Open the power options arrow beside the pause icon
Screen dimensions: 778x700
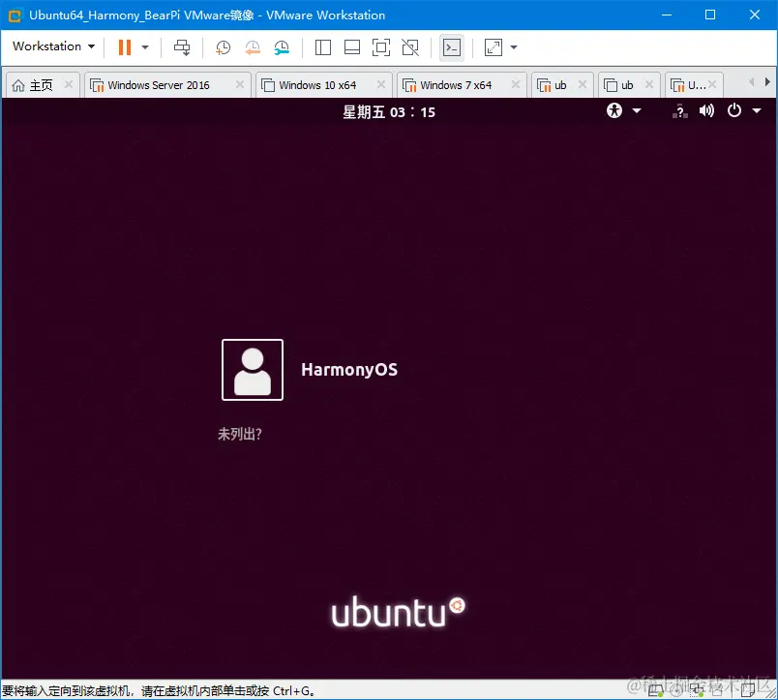tap(145, 47)
